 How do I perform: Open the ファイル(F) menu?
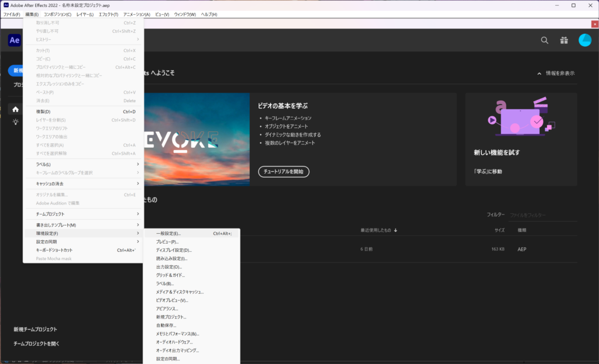[x=12, y=15]
